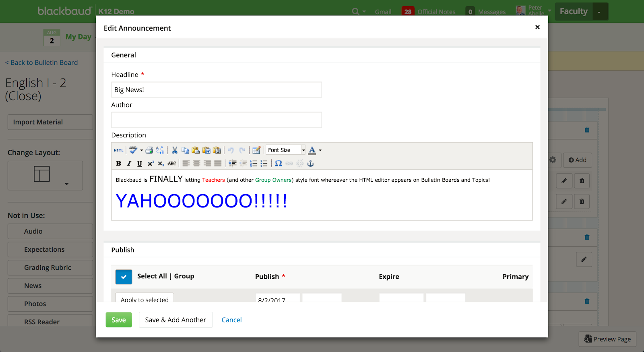Image resolution: width=644 pixels, height=352 pixels.
Task: Apply italic formatting
Action: click(129, 164)
